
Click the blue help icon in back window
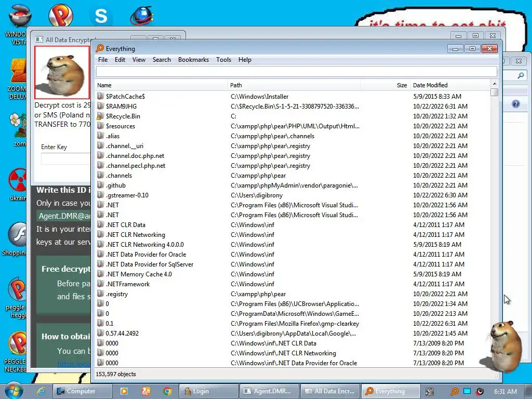[516, 104]
